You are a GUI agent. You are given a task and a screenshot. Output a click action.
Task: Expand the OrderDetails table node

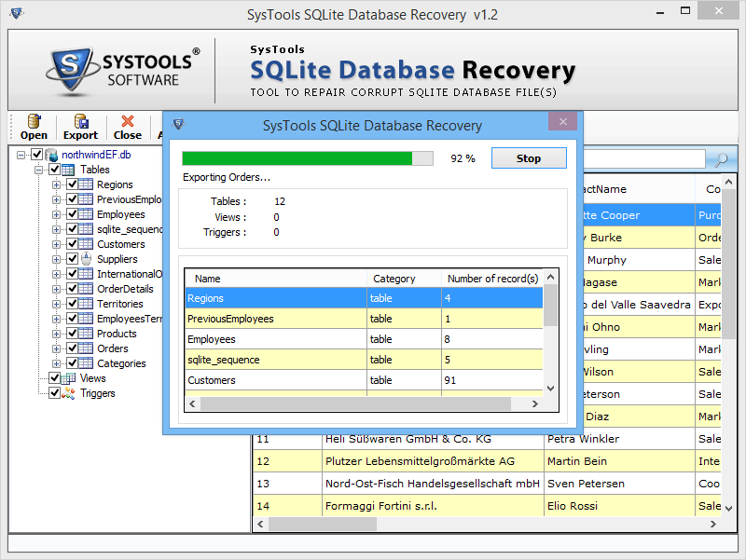point(56,290)
